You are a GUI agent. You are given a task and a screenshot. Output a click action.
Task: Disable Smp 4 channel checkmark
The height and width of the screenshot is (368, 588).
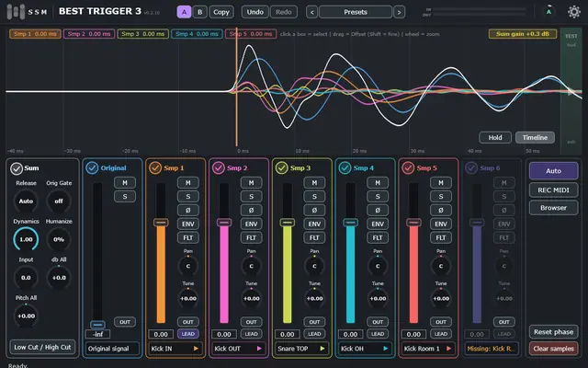(345, 167)
